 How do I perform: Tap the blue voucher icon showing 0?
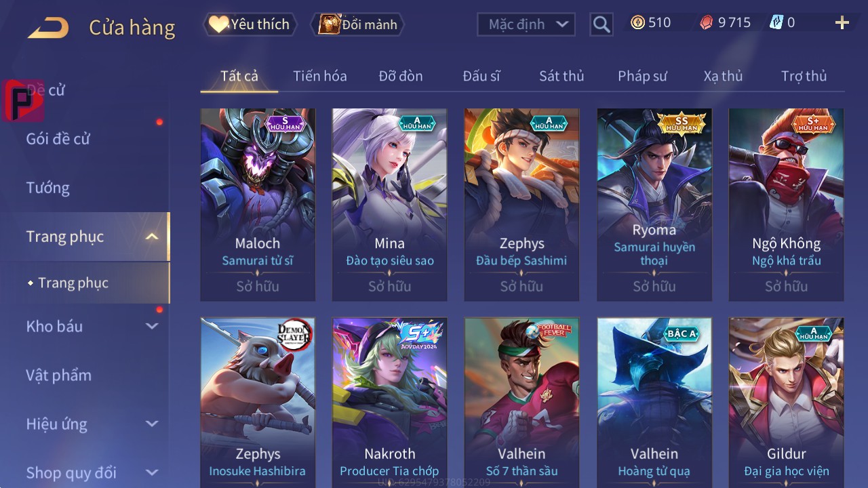point(776,22)
